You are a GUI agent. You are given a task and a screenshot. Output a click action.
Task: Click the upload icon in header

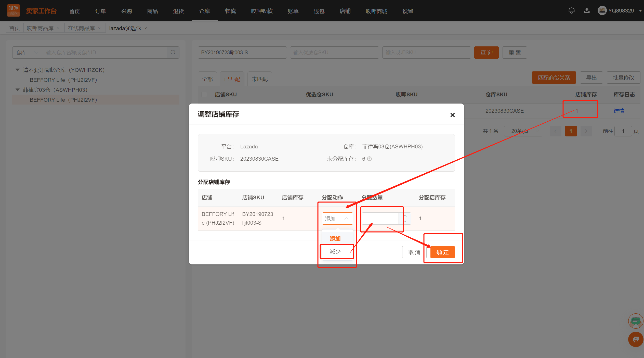[x=587, y=11]
